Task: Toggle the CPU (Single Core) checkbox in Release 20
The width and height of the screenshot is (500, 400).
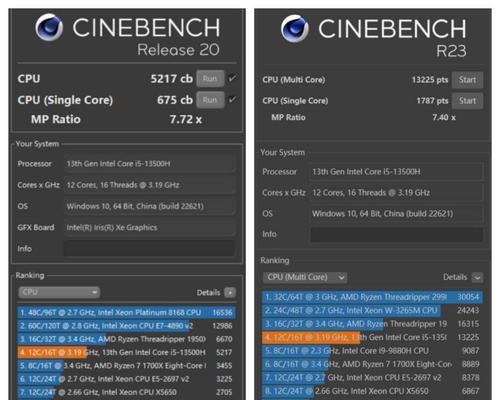Action: [232, 100]
